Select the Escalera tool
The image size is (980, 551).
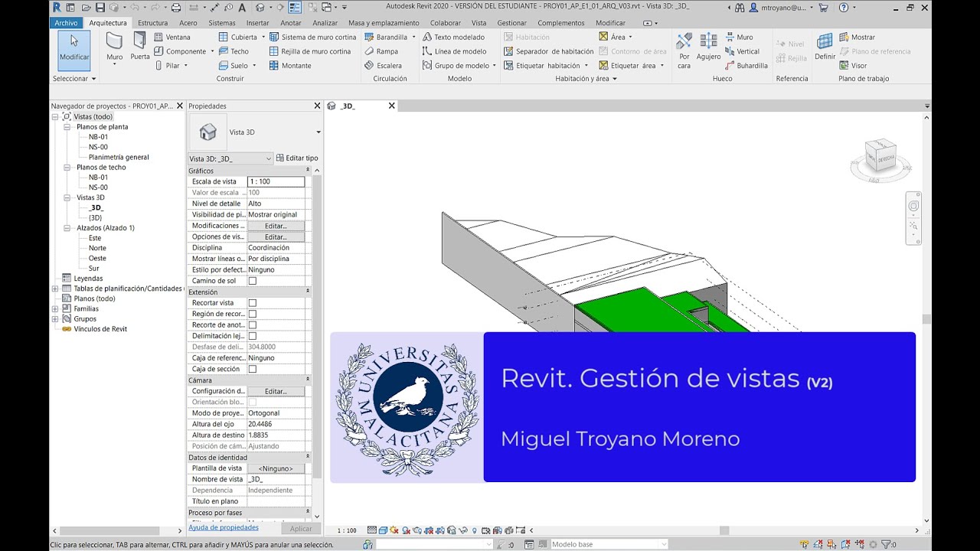click(383, 66)
